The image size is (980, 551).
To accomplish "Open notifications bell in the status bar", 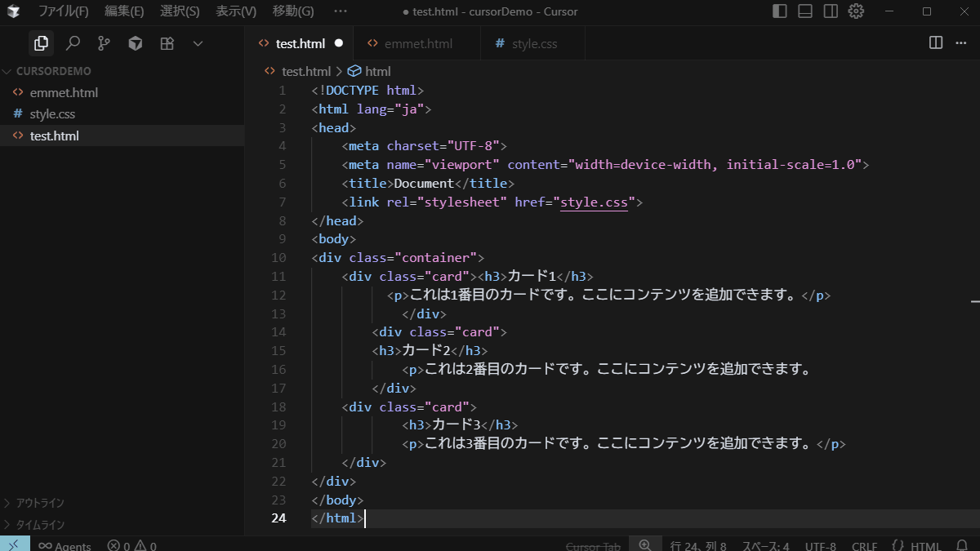I will pyautogui.click(x=961, y=545).
